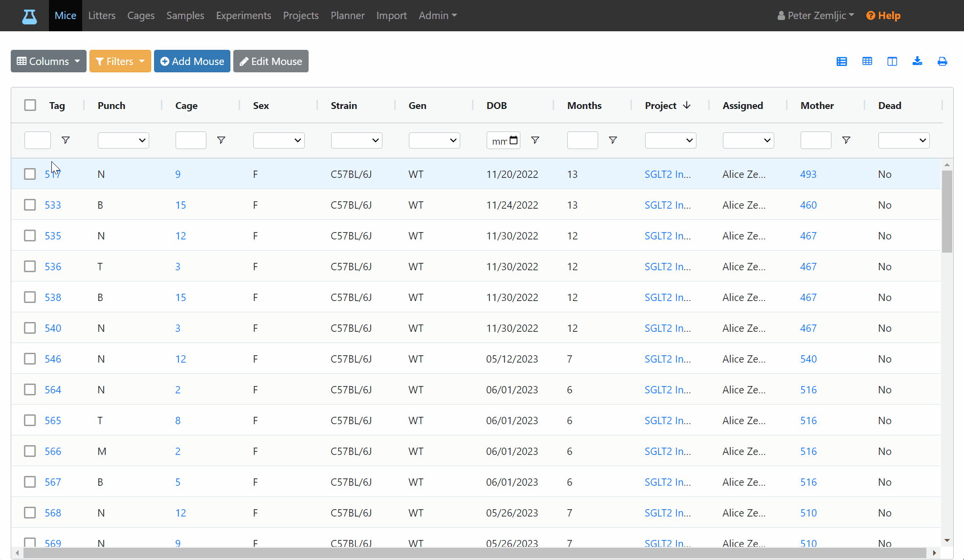Open the Experiments page

(x=244, y=16)
